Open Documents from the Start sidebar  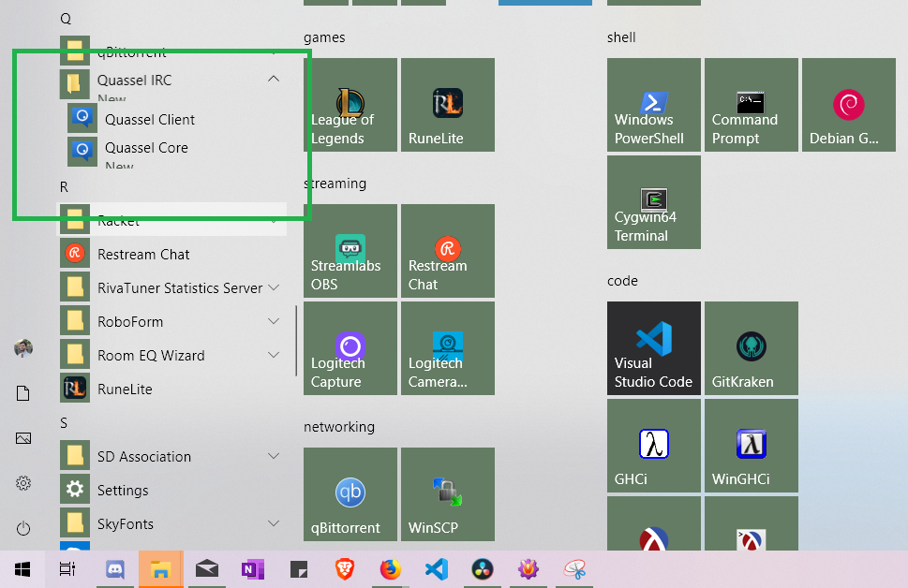(x=23, y=393)
